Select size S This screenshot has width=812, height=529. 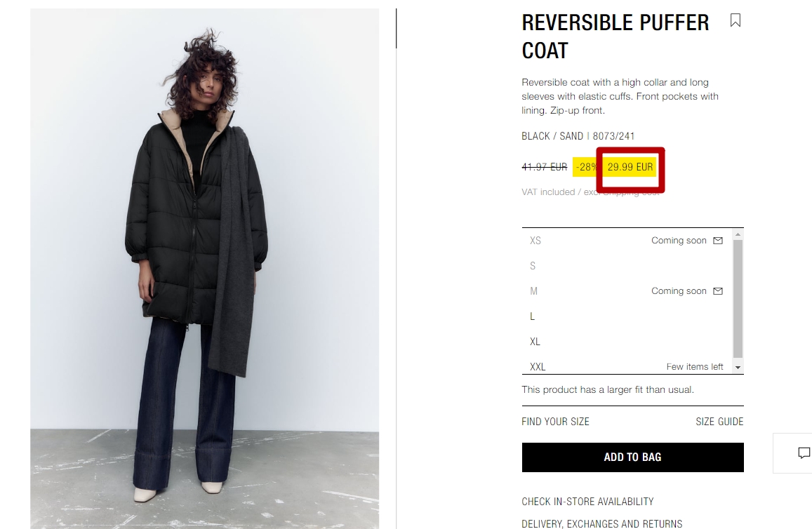[626, 266]
